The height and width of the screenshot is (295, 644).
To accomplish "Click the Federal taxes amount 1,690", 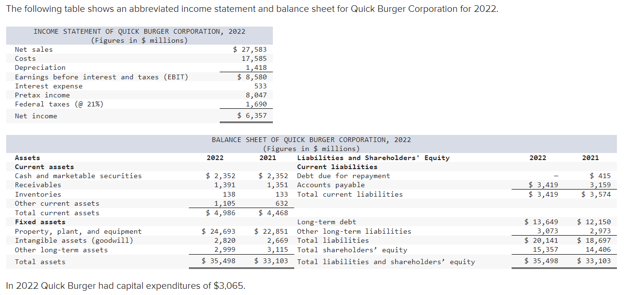I will (256, 104).
